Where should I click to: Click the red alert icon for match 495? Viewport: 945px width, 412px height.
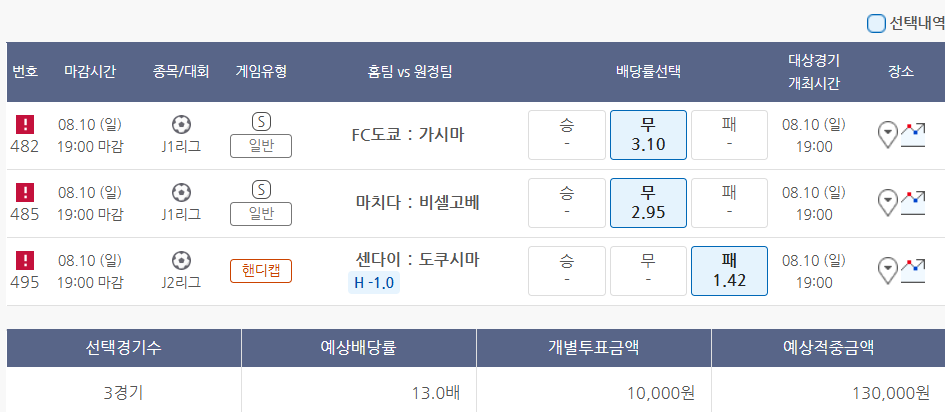tap(25, 261)
